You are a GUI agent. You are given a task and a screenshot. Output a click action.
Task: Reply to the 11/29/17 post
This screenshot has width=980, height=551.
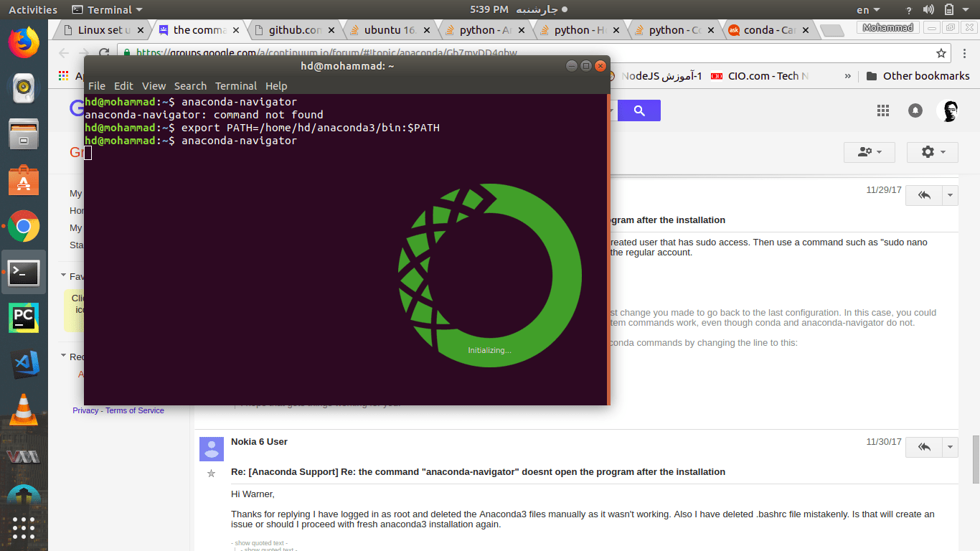(923, 195)
